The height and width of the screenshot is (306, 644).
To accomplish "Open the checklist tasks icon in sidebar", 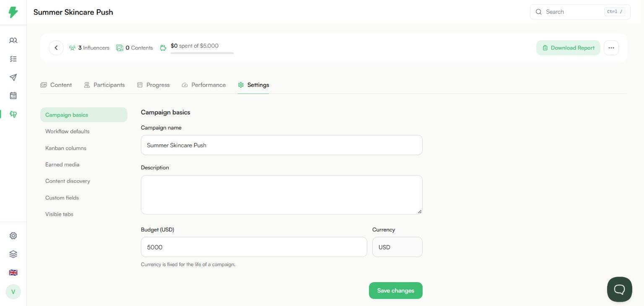I will [13, 59].
